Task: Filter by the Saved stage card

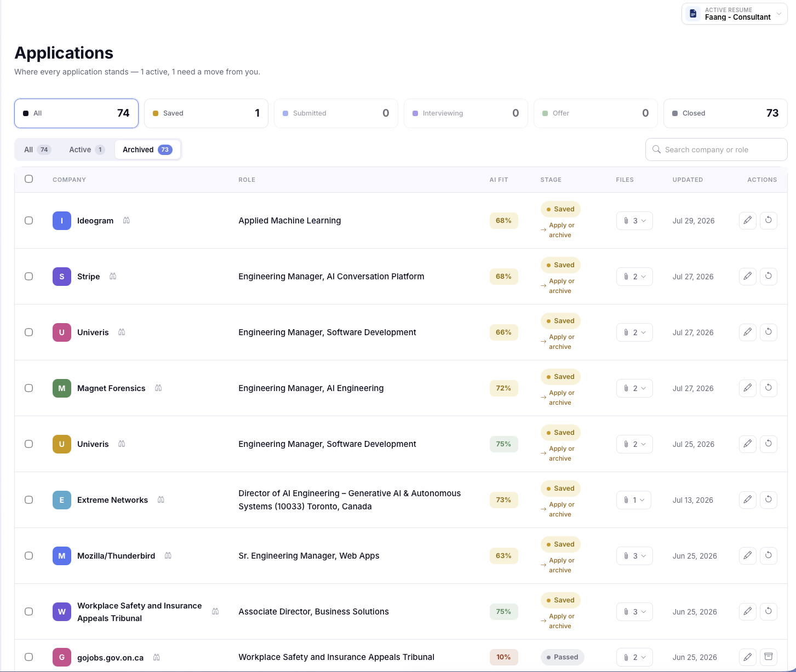Action: [206, 113]
